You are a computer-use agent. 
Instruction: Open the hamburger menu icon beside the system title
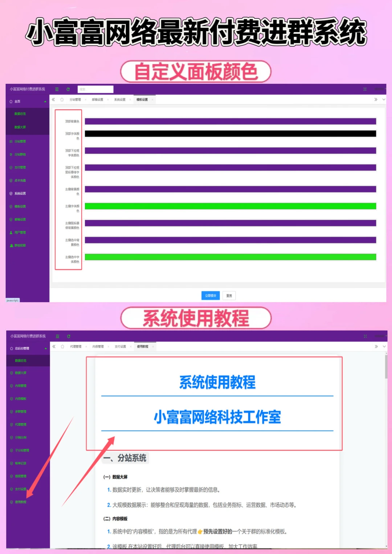coord(57,89)
